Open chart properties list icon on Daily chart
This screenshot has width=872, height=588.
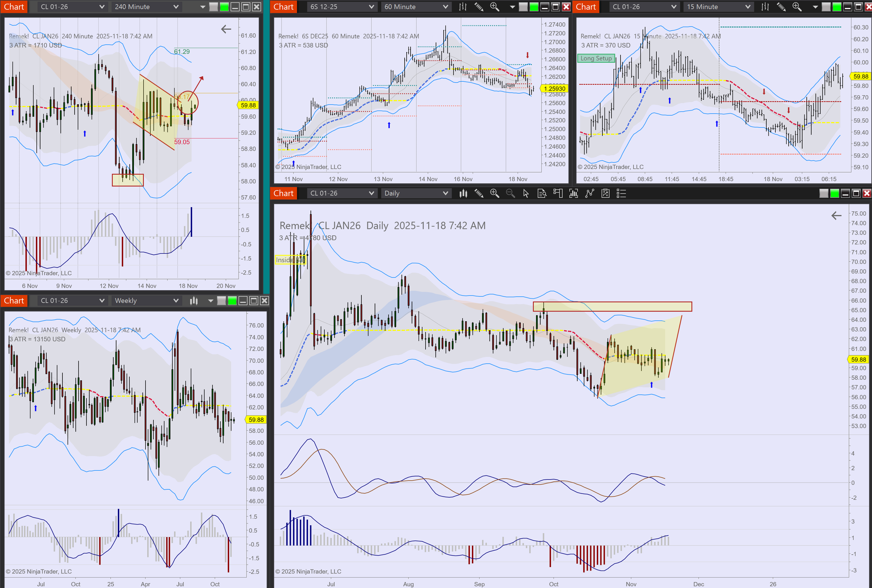621,194
